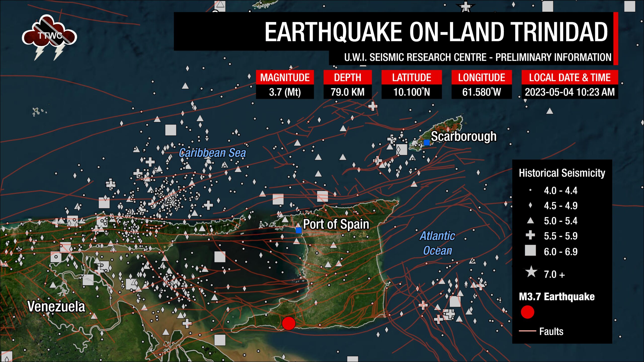Click the Atlantic Ocean label
Viewport: 644px width, 362px height.
pyautogui.click(x=437, y=243)
